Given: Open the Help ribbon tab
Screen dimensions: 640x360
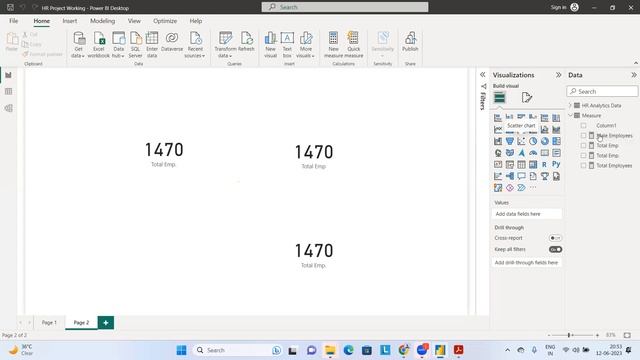Looking at the screenshot, I should (x=196, y=21).
